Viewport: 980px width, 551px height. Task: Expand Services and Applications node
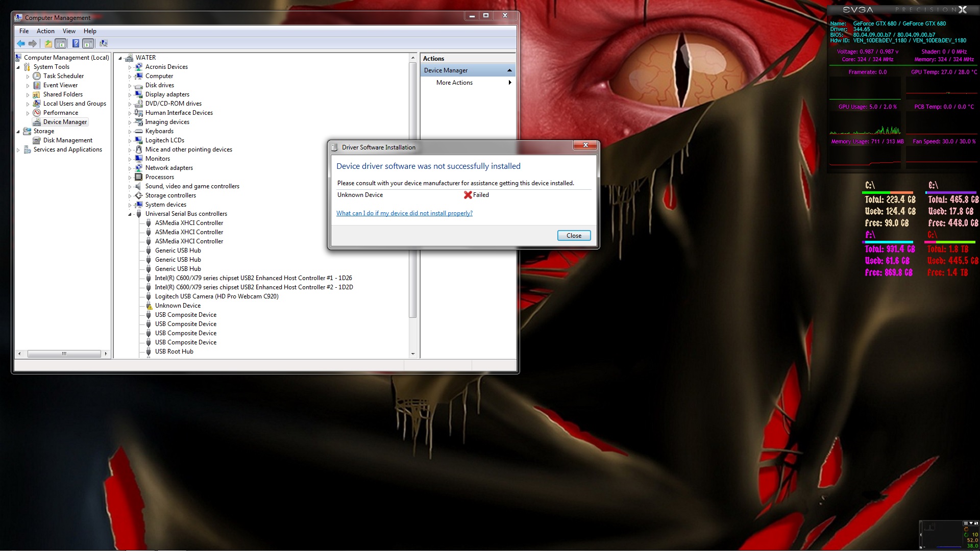[18, 150]
